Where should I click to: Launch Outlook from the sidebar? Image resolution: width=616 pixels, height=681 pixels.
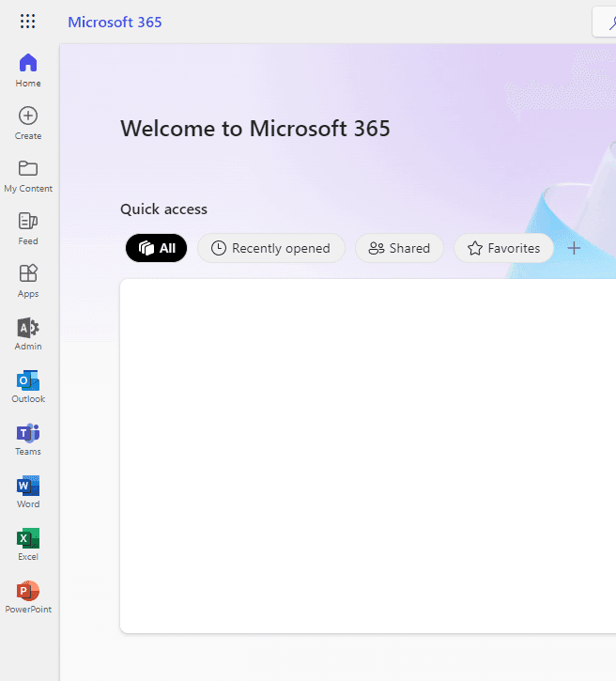(28, 386)
